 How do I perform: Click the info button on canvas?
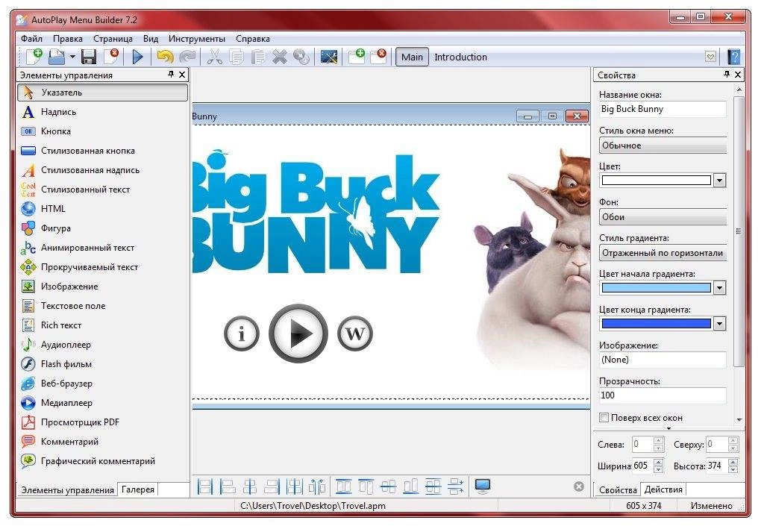(x=242, y=334)
